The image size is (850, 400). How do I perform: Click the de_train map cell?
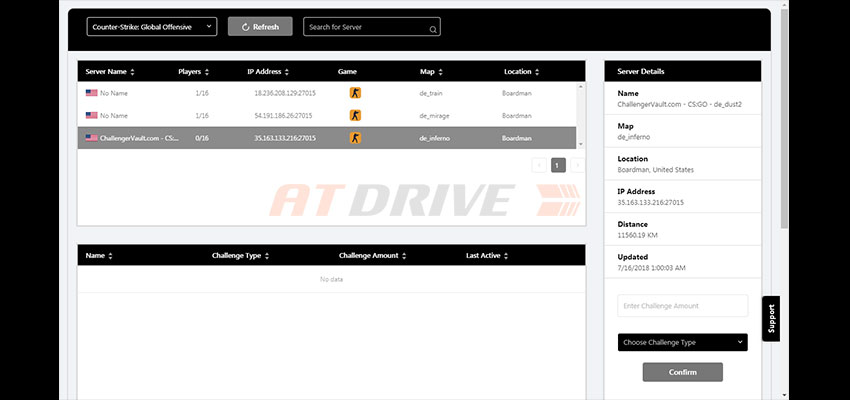pos(431,93)
